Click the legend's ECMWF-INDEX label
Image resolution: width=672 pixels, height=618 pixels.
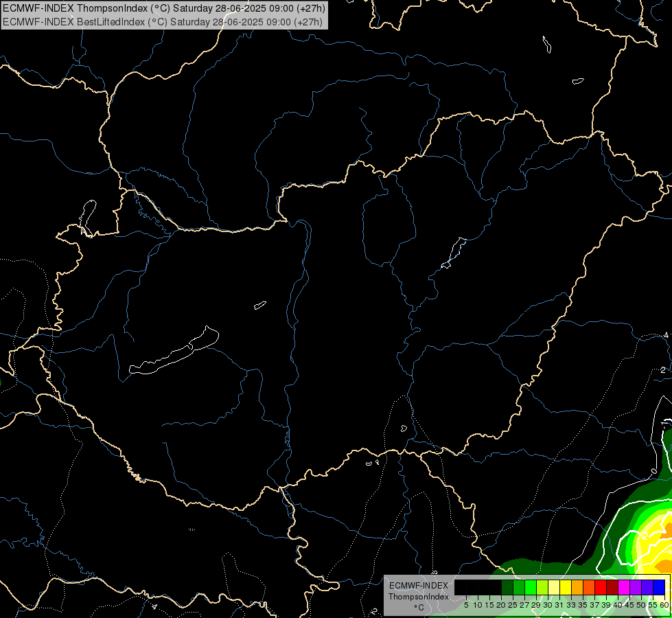(x=419, y=586)
